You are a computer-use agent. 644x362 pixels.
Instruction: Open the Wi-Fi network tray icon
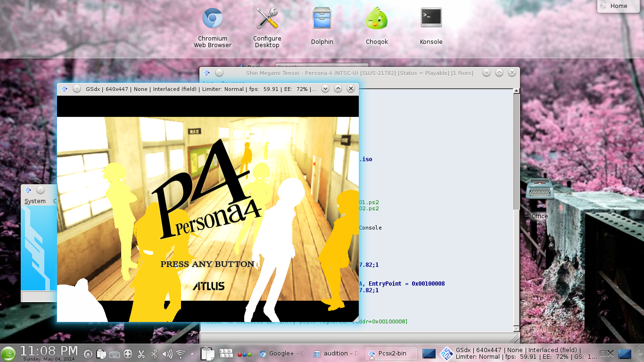[x=180, y=354]
